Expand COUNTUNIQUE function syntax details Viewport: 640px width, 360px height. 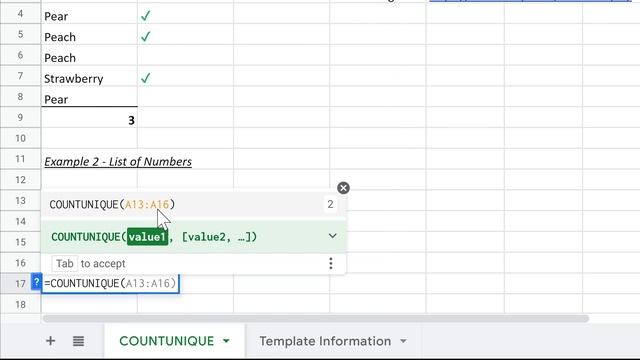pos(333,236)
